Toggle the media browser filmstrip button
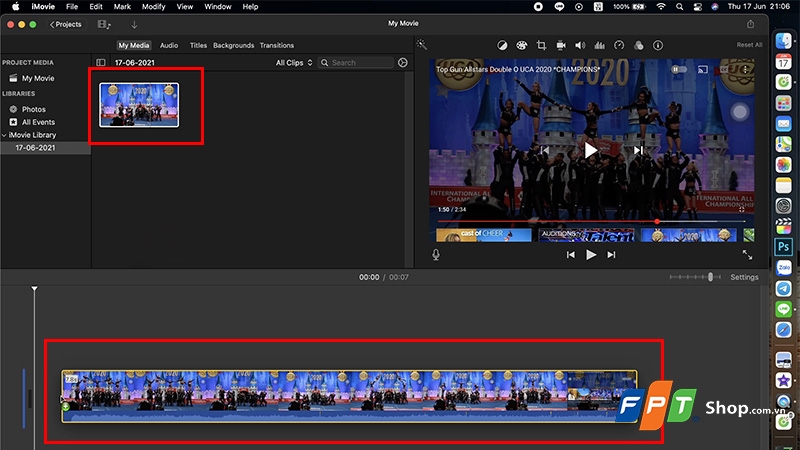Screen dimensions: 800x450 [x=104, y=24]
